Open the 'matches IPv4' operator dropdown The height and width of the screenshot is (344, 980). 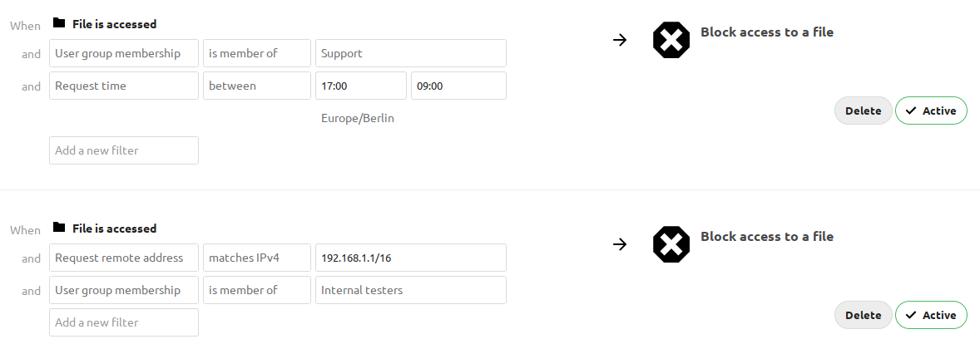[257, 258]
